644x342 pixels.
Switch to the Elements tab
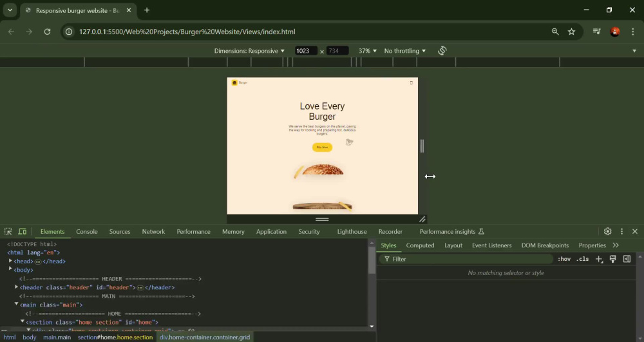[52, 232]
